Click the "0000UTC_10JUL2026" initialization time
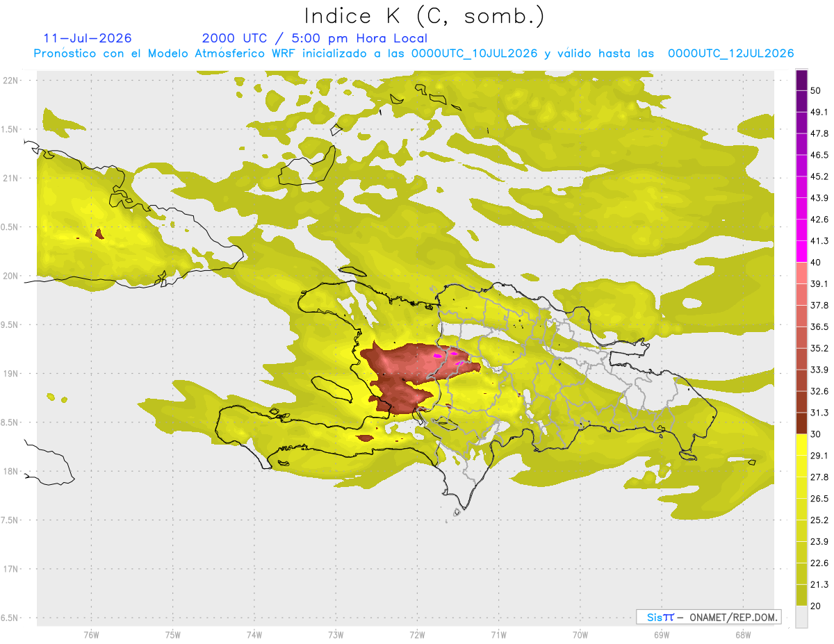 [475, 53]
